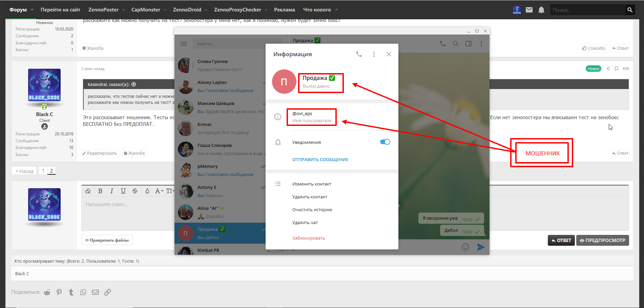Open pMemory chat in Telegram
This screenshot has width=644, height=308.
(220, 170)
